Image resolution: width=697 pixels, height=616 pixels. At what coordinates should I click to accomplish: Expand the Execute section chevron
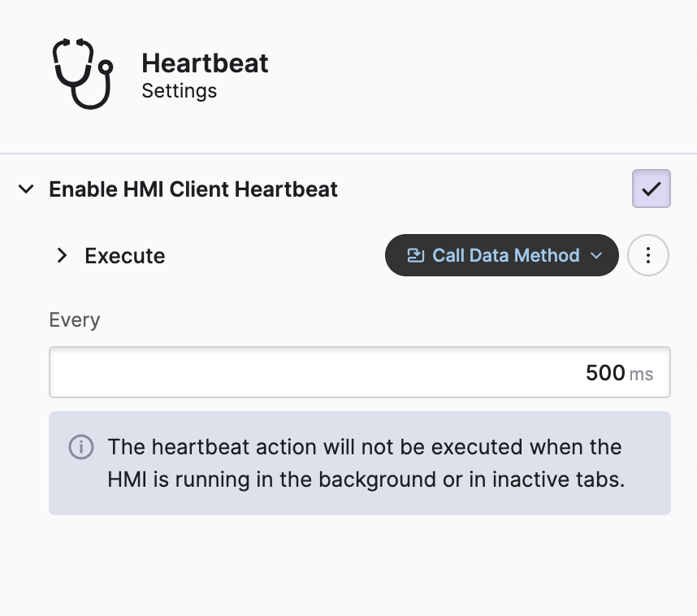point(62,256)
